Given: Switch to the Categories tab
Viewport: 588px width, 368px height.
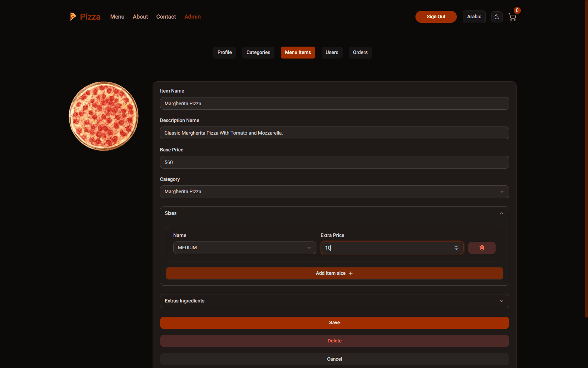Looking at the screenshot, I should (x=258, y=53).
